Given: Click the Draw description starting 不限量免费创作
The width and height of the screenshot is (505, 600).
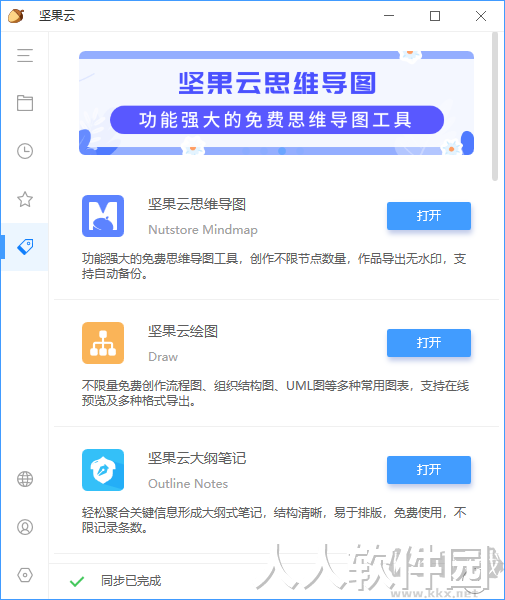Looking at the screenshot, I should (x=275, y=393).
